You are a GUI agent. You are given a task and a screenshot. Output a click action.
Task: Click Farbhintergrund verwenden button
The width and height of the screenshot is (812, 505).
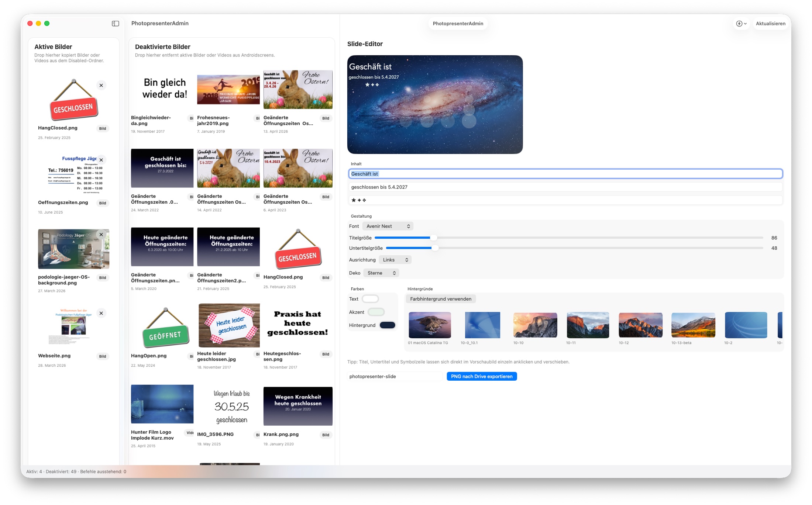click(441, 299)
